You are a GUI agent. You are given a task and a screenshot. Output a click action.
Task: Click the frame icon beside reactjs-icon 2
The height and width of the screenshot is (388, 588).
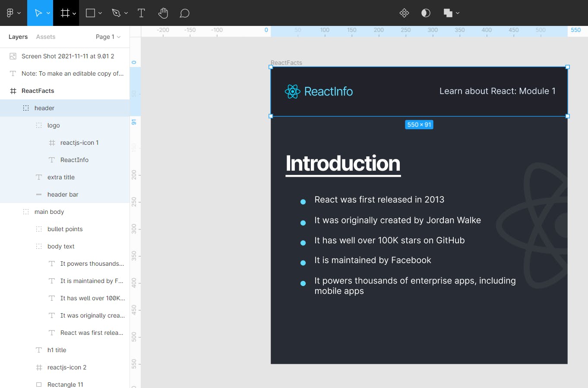39,367
